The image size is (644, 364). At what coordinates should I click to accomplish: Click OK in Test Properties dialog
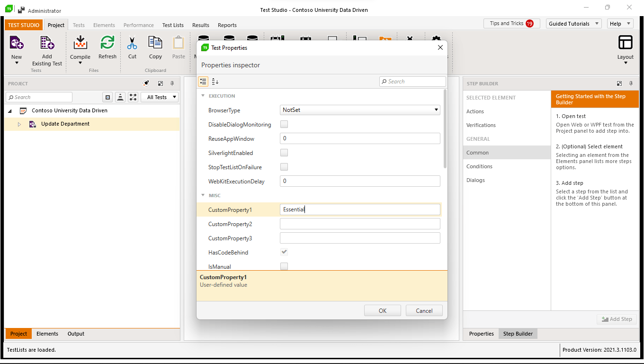point(383,310)
